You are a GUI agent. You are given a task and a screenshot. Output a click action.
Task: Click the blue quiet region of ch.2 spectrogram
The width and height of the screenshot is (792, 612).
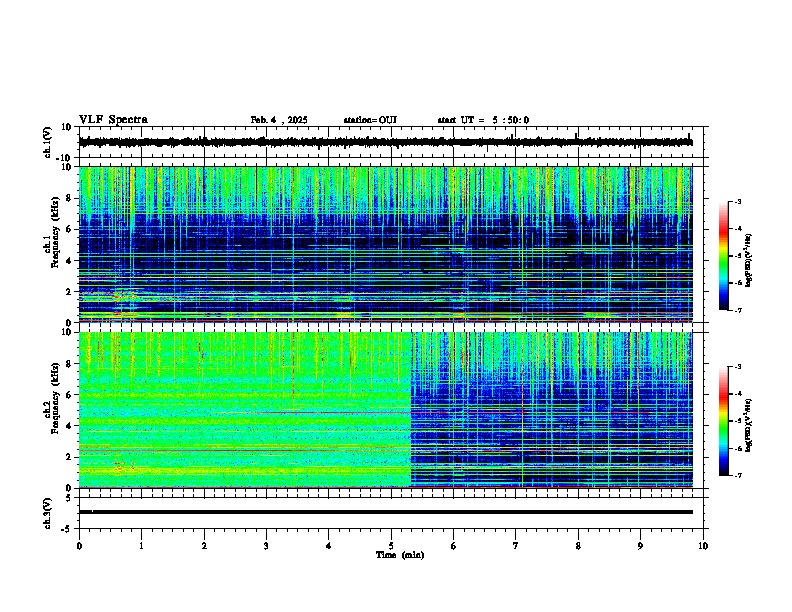pos(552,410)
